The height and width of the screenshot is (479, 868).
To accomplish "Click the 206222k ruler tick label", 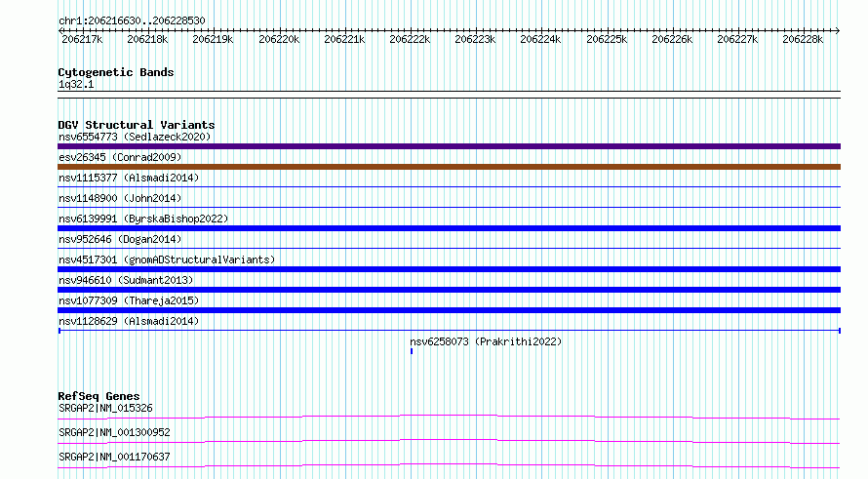I will 410,39.
